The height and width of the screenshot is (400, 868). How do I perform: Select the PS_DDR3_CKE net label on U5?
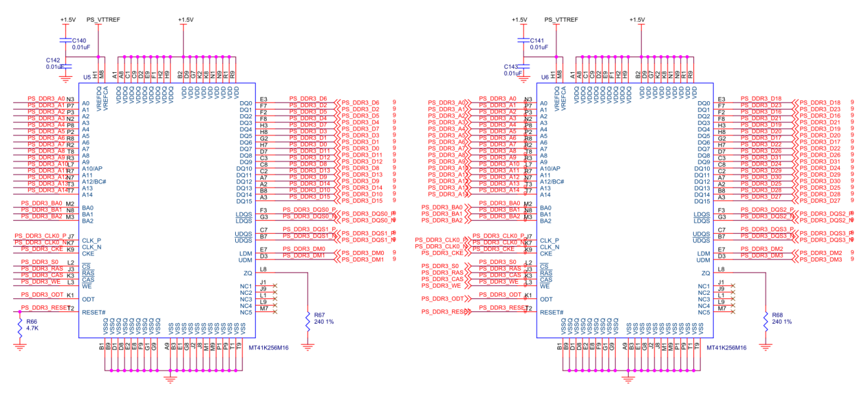click(43, 250)
